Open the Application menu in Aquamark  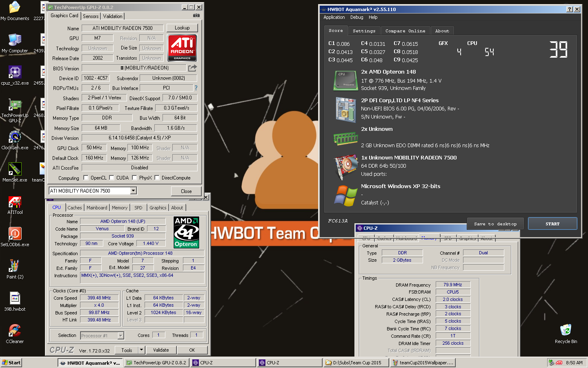334,17
